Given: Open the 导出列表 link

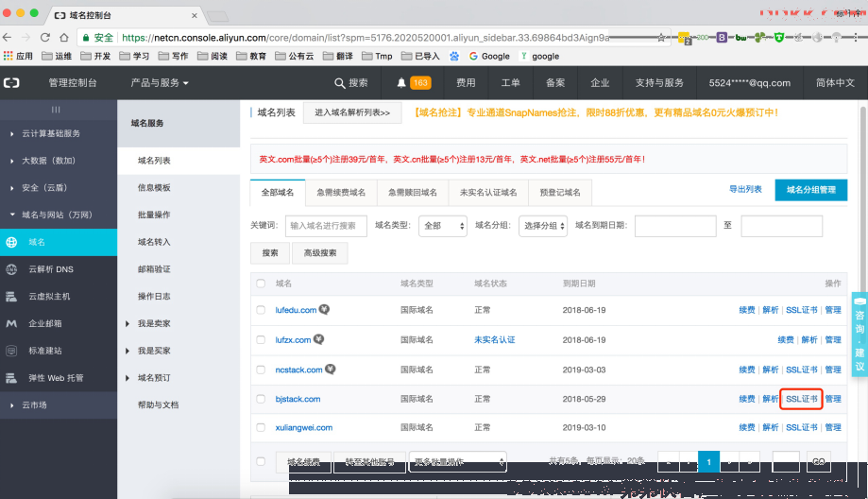Looking at the screenshot, I should (745, 189).
